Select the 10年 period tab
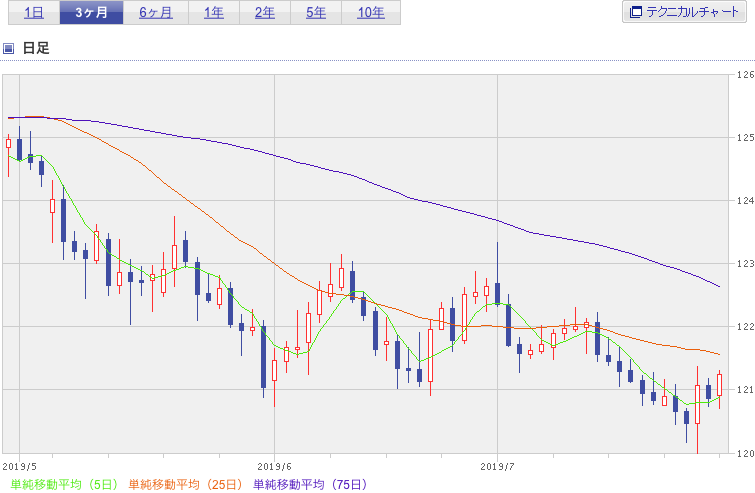 click(371, 13)
